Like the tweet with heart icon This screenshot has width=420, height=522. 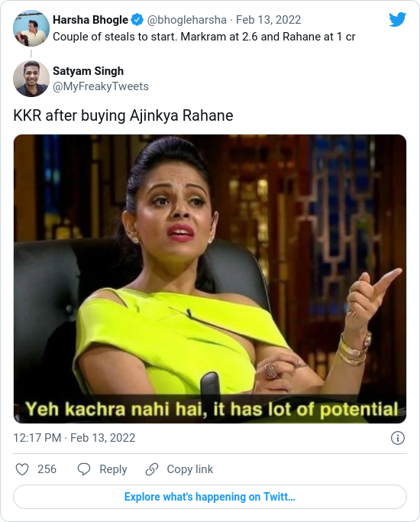(x=22, y=469)
